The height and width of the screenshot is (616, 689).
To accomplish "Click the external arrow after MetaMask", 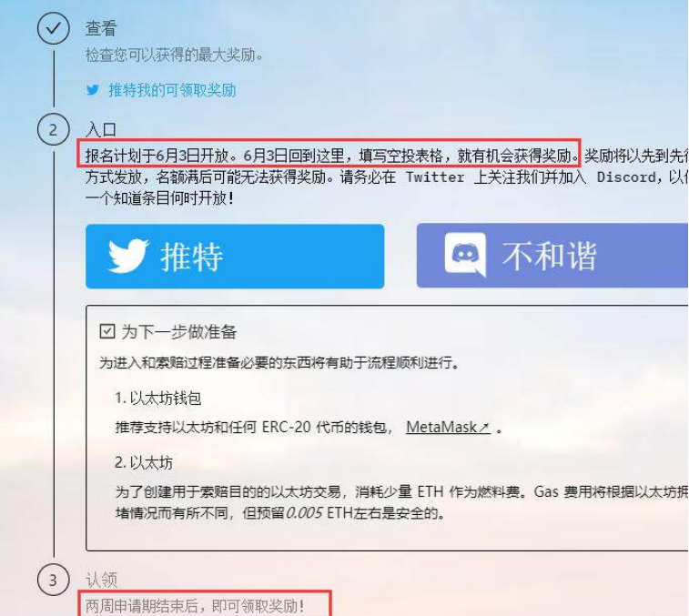I will (x=484, y=427).
